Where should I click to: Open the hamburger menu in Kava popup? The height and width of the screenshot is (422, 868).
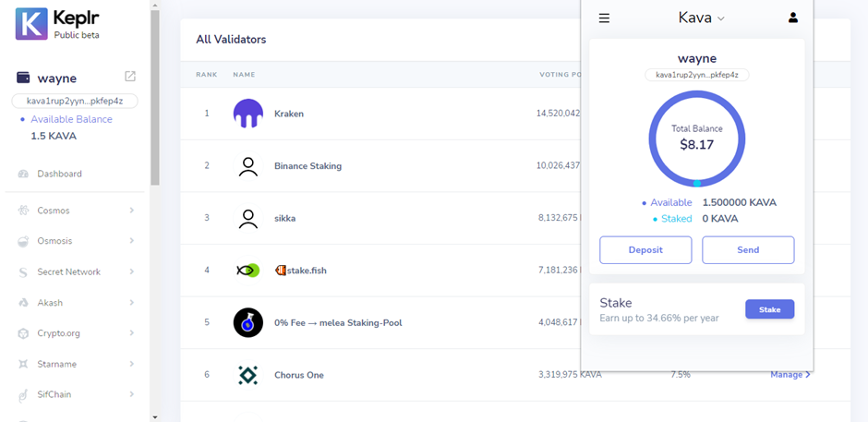pyautogui.click(x=605, y=18)
